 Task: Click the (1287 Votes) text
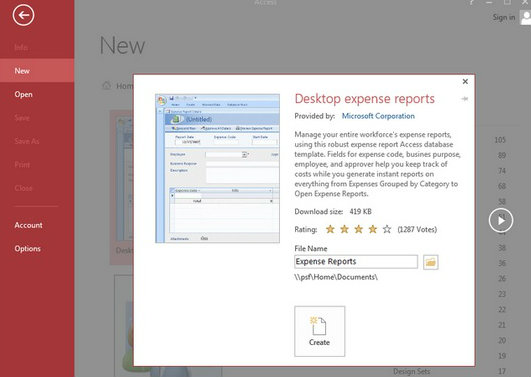coord(417,229)
